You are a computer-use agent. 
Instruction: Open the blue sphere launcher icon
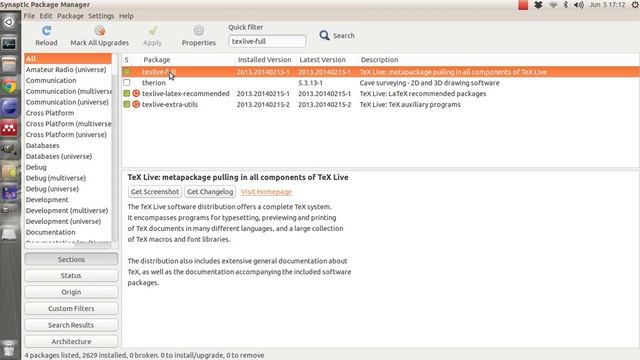pyautogui.click(x=9, y=107)
